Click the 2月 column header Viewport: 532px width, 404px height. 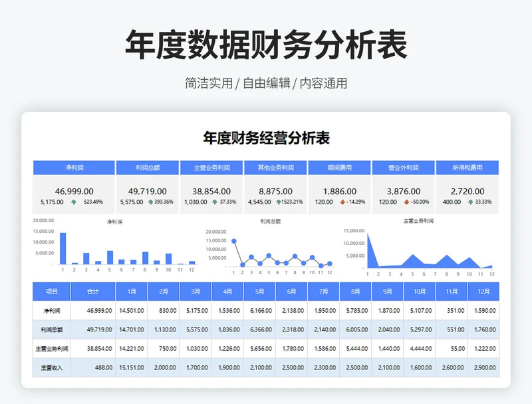pyautogui.click(x=164, y=292)
